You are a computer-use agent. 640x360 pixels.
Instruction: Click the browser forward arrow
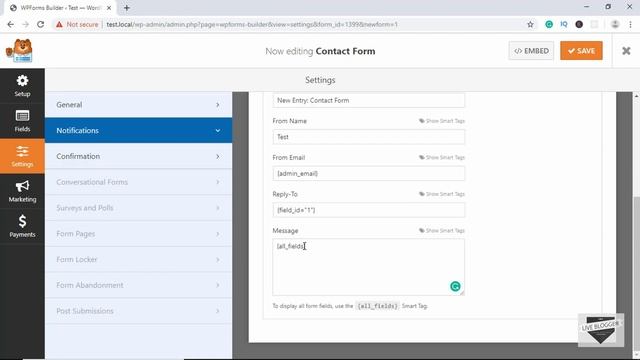tap(25, 24)
